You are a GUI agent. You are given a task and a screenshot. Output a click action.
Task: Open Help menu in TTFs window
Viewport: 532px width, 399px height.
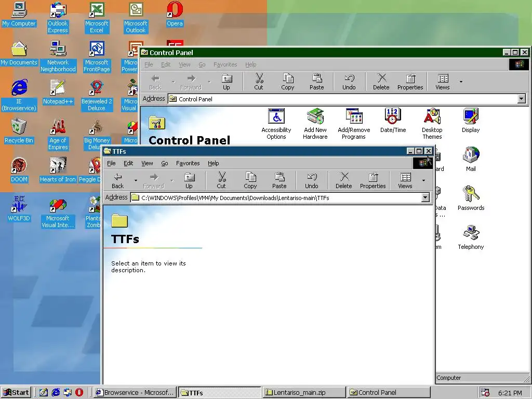[x=213, y=163]
